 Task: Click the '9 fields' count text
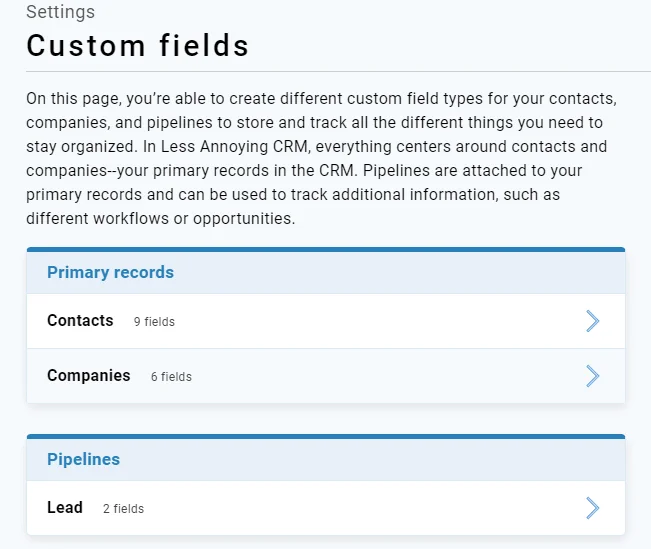154,322
